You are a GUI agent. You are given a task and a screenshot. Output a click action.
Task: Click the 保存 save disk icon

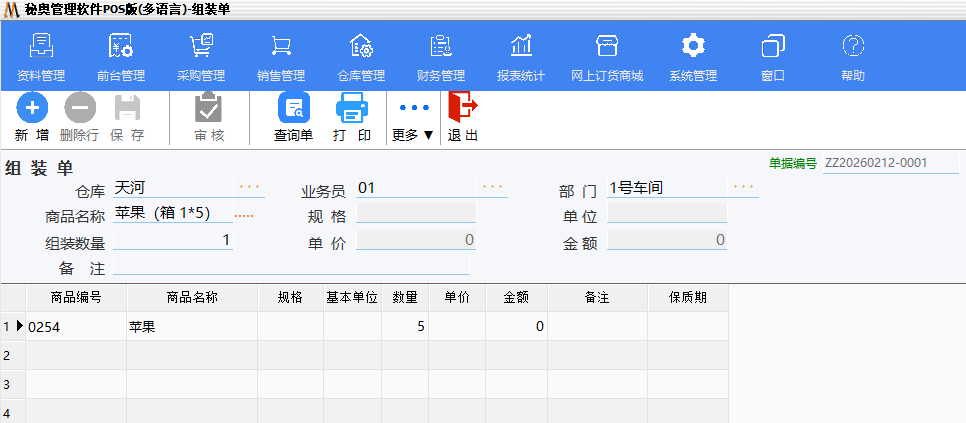(x=127, y=107)
